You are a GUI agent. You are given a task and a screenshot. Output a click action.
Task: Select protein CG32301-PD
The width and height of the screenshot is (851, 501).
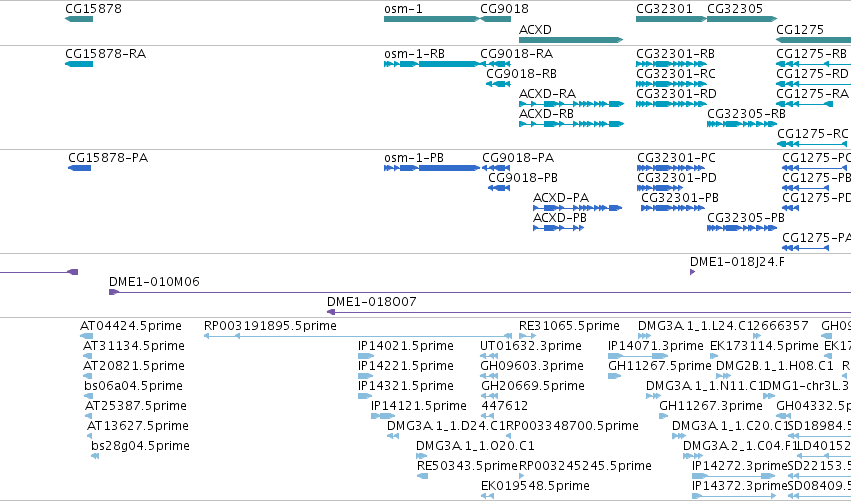[x=677, y=178]
